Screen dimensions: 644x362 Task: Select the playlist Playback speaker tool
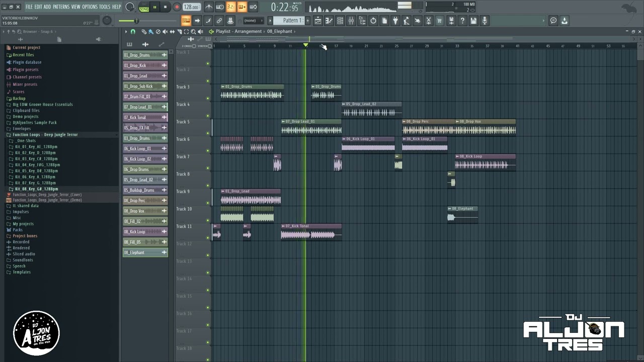[200, 32]
